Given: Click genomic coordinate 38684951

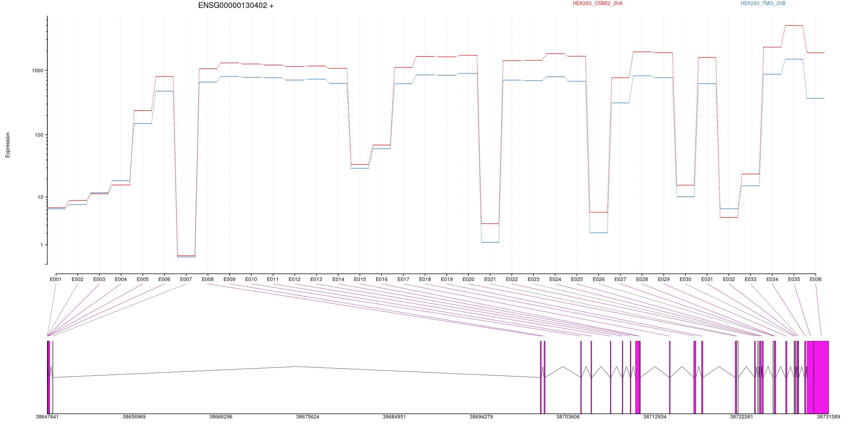Looking at the screenshot, I should [x=394, y=417].
